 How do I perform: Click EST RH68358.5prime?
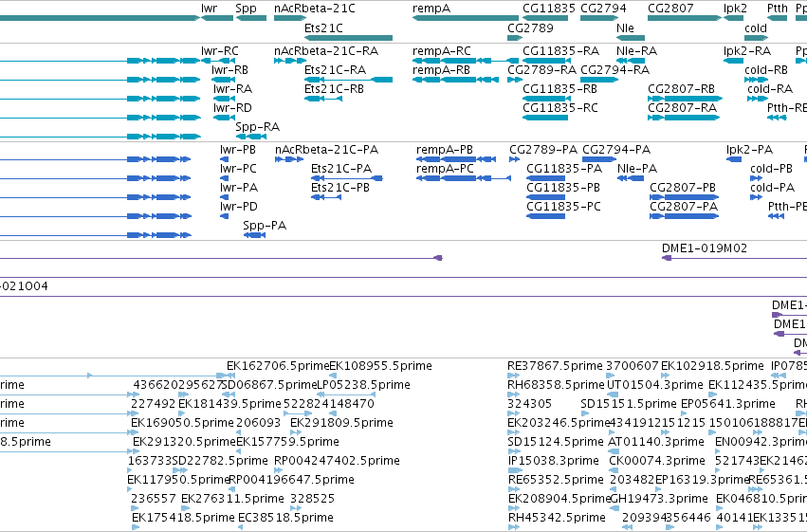(556, 385)
